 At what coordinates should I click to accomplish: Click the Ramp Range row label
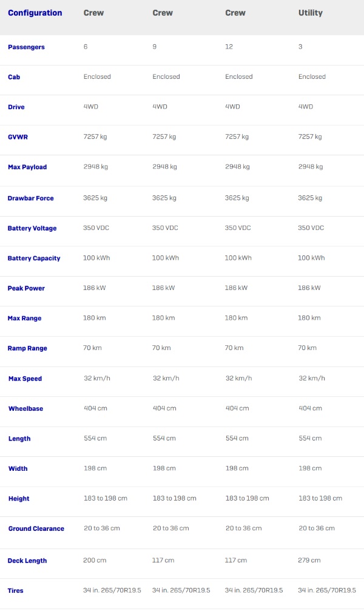tap(27, 348)
